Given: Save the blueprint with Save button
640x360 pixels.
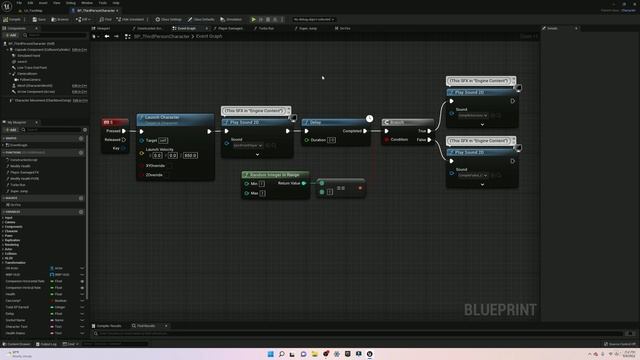Looking at the screenshot, I should tap(39, 19).
